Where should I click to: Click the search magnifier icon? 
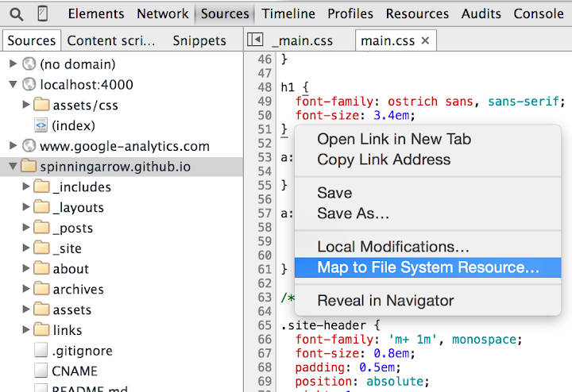(17, 14)
